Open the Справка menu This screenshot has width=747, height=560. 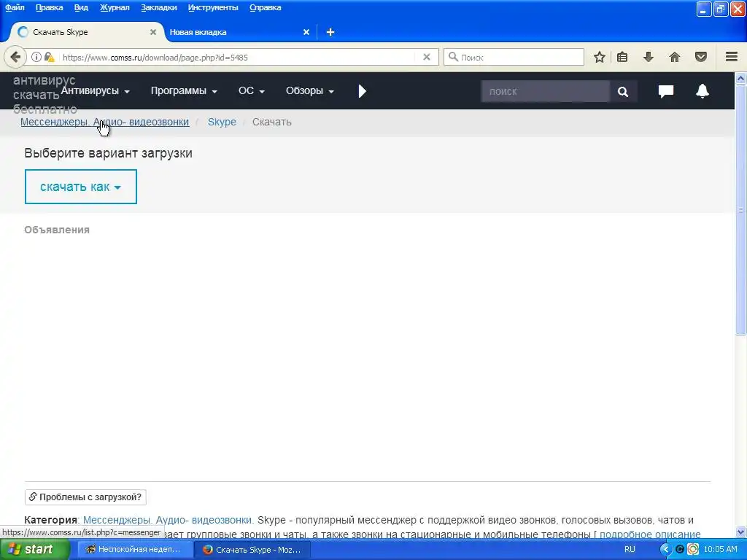pos(265,7)
